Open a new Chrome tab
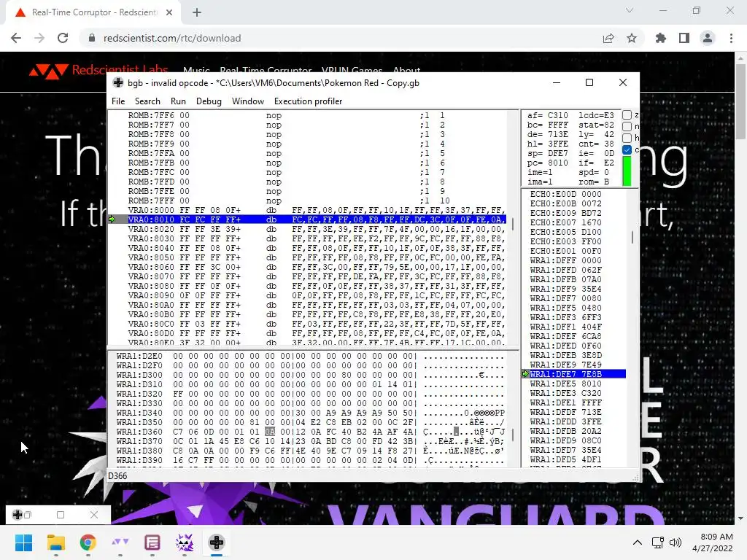Screen dimensions: 747x560 pos(197,12)
